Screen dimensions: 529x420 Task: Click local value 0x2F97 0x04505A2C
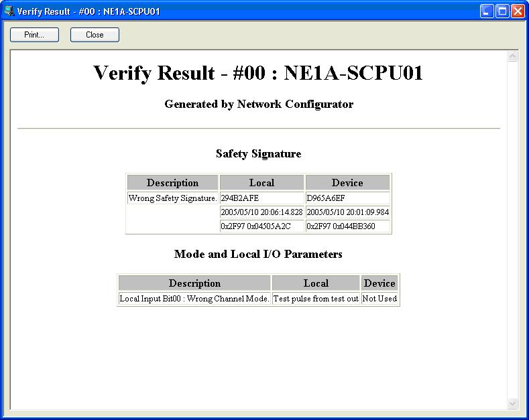click(261, 226)
